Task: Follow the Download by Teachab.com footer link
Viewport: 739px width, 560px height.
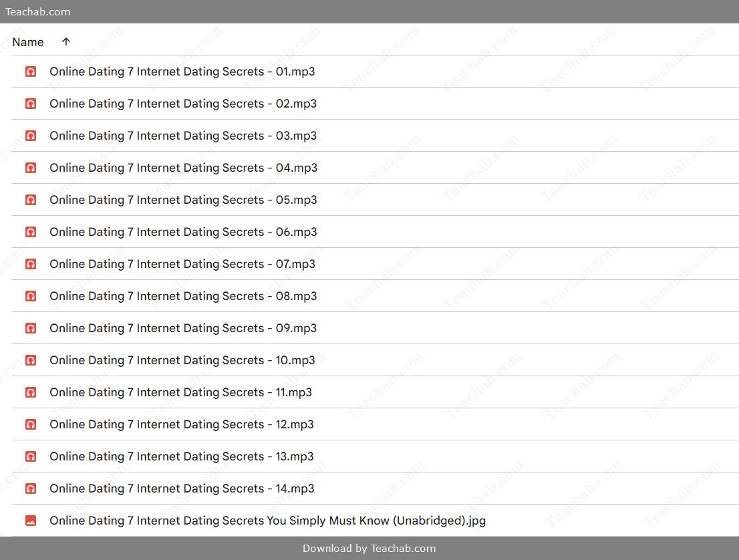Action: tap(369, 548)
